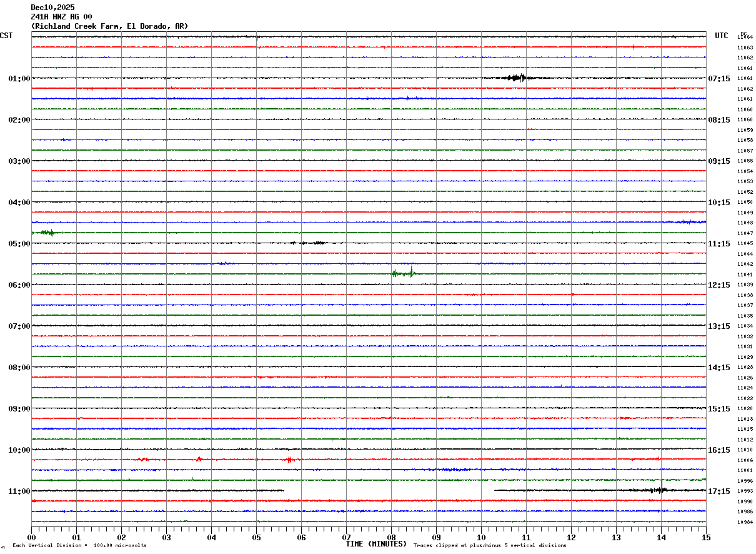Pick the 05:00 CST hour label

(x=19, y=244)
